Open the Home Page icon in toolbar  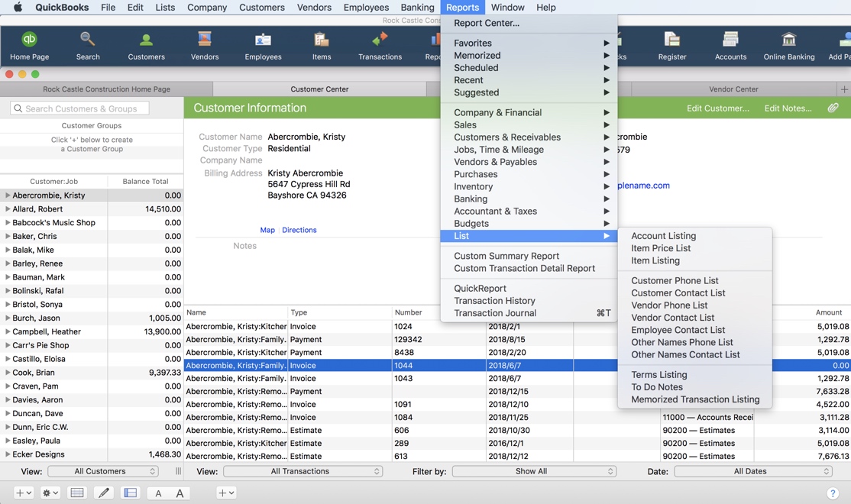tap(30, 46)
